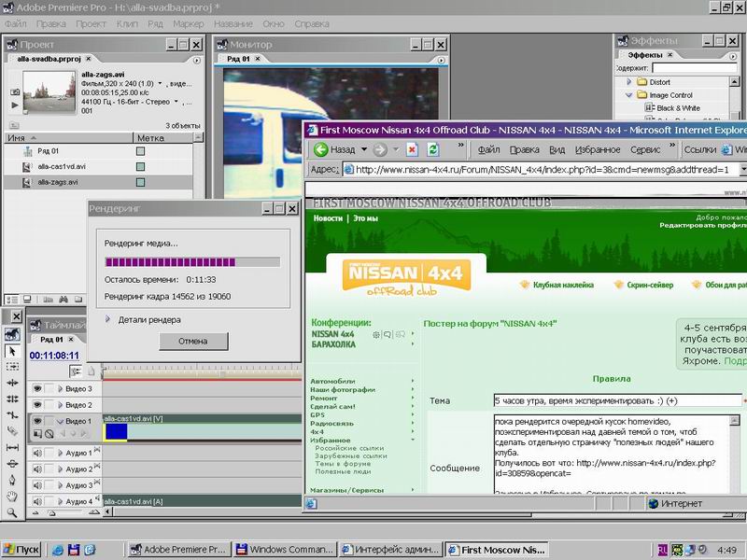Cancel rendering with the Отмена button
Viewport: 747px width, 560px height.
[193, 341]
